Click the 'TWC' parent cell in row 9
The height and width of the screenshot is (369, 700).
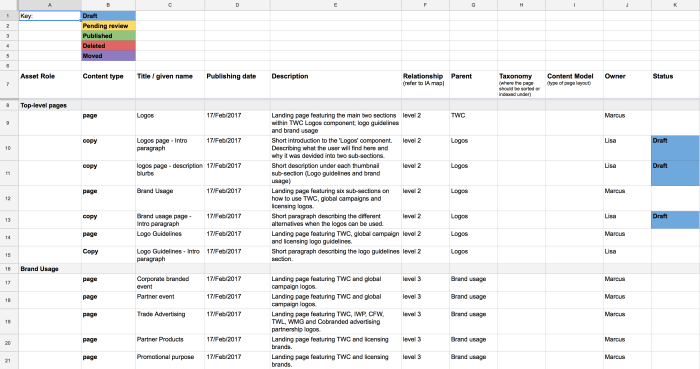[x=474, y=123]
